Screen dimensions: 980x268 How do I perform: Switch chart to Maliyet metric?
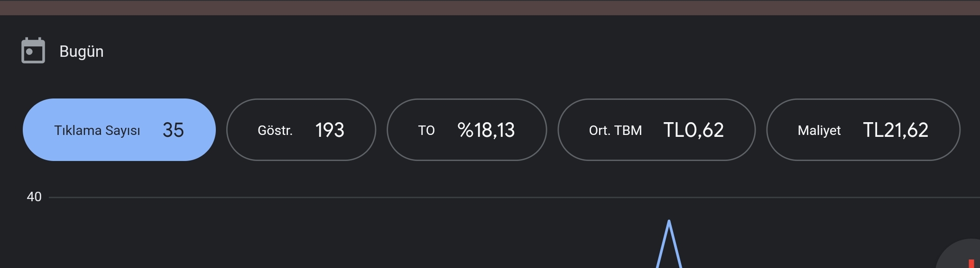[x=863, y=130]
